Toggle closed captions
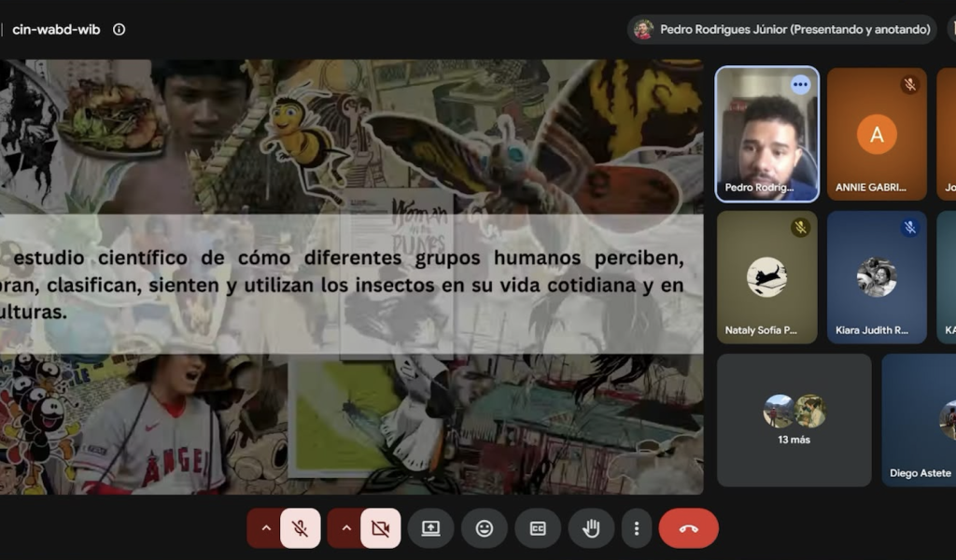Viewport: 956px width, 560px height. (x=538, y=528)
